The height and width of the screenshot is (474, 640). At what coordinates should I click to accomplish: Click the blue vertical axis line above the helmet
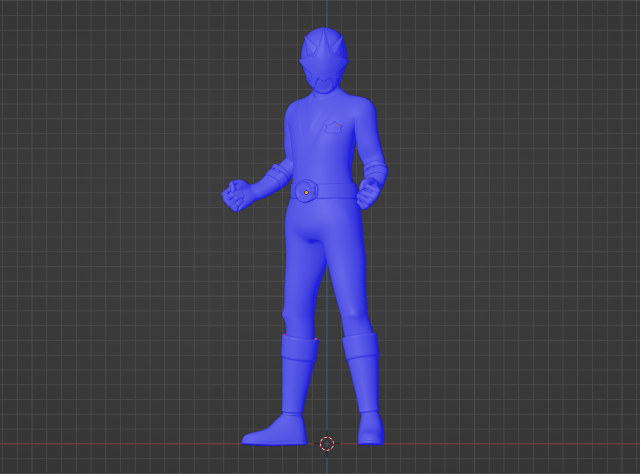[326, 14]
